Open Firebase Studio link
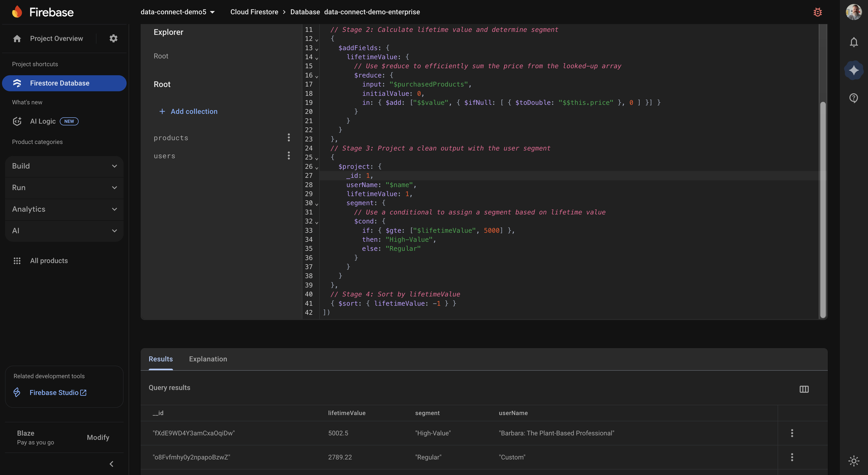The image size is (868, 475). point(58,392)
